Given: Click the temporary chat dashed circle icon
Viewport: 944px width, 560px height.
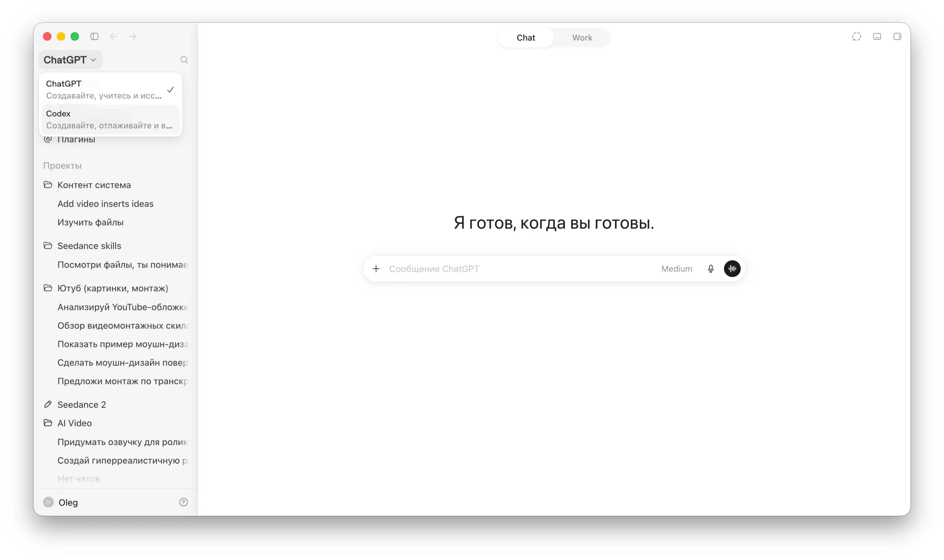Looking at the screenshot, I should (x=856, y=36).
